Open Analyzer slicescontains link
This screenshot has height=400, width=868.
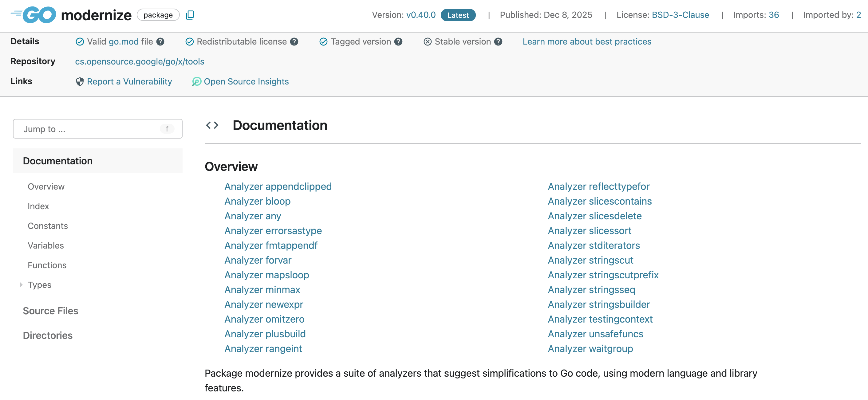599,201
